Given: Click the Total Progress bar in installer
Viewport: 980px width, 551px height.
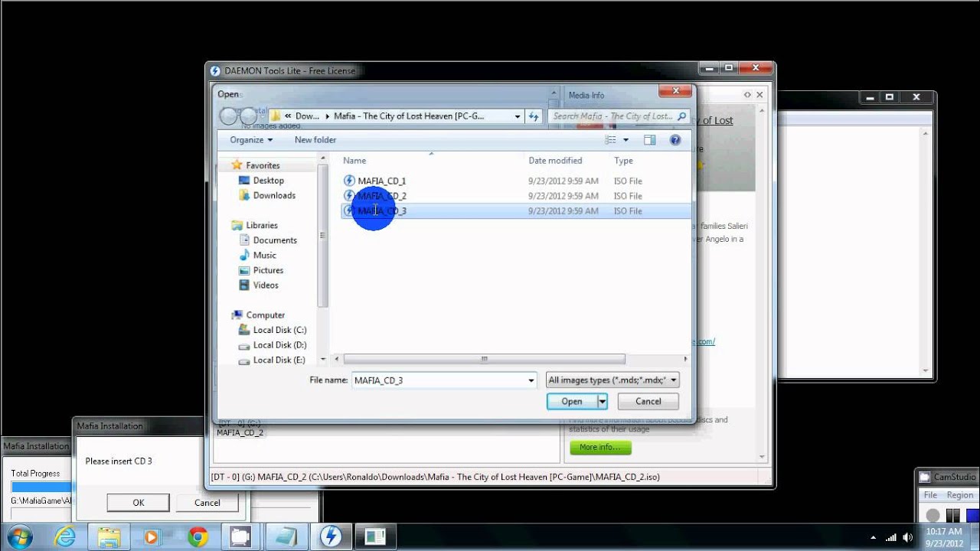Looking at the screenshot, I should point(41,487).
